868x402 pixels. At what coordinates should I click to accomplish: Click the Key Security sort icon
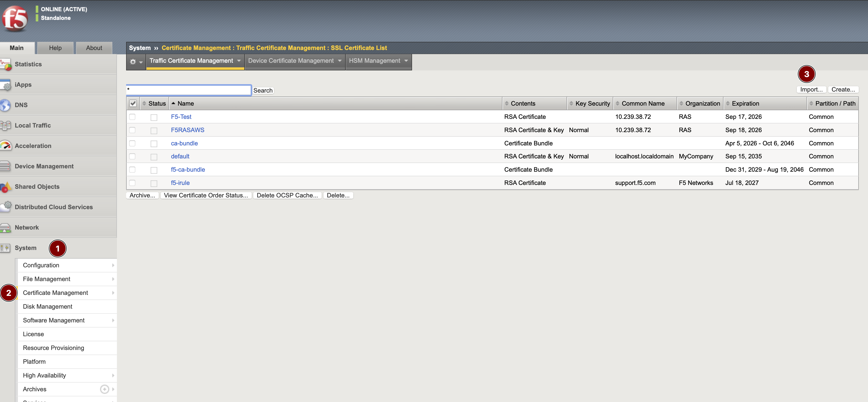coord(572,103)
